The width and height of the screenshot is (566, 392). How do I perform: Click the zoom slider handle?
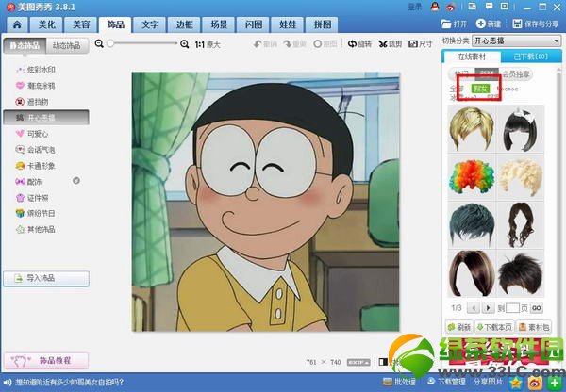pyautogui.click(x=111, y=43)
